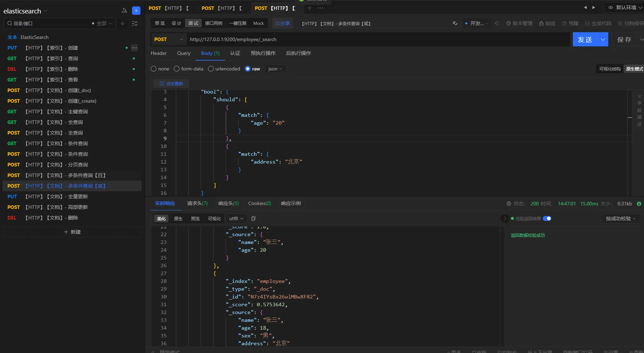
Task: Click the 锁定 lock icon in toolbar
Action: tap(541, 23)
